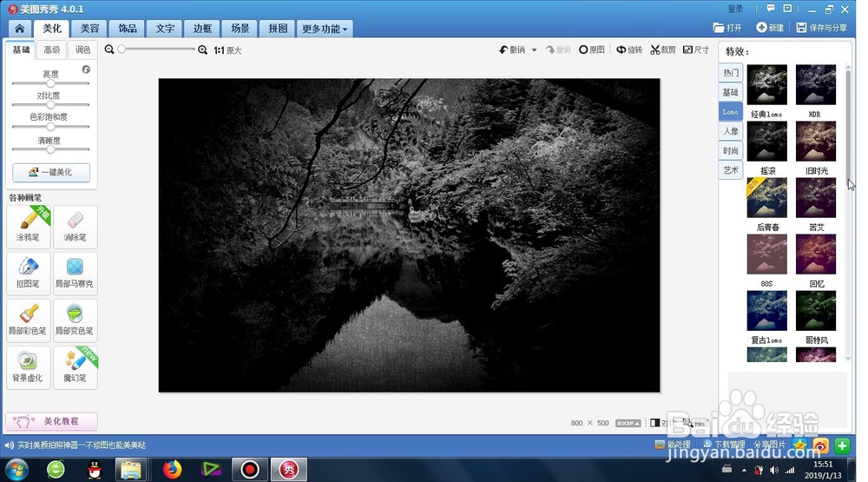
Task: Click the 一键美化 one-click beautify button
Action: (51, 172)
